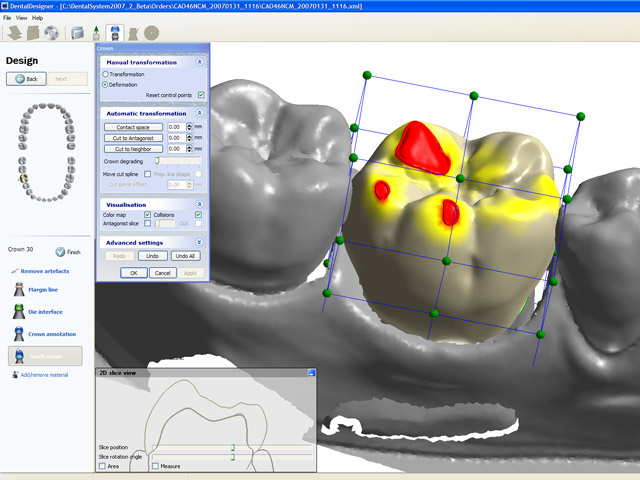This screenshot has width=640, height=480.
Task: Check the Area box in slice view
Action: [102, 466]
